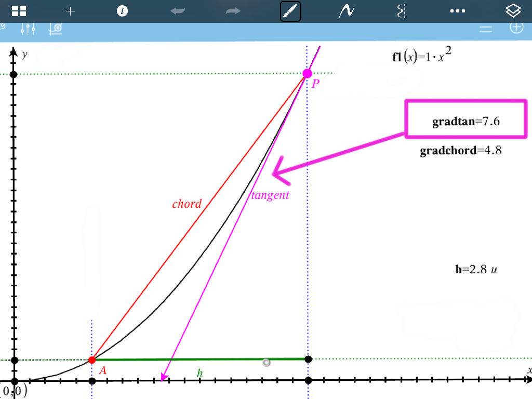This screenshot has width=532, height=399.
Task: Tap the graph tools icon beside sliders
Action: click(56, 29)
